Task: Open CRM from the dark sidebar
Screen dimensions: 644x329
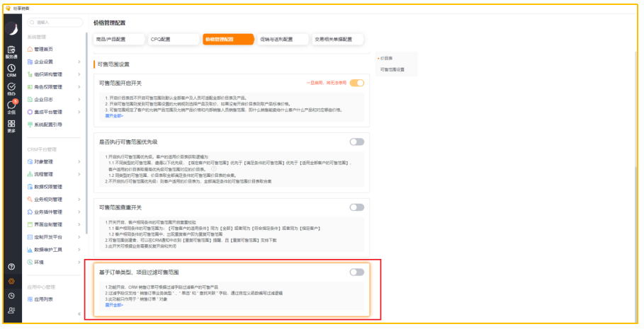Action: pyautogui.click(x=11, y=71)
